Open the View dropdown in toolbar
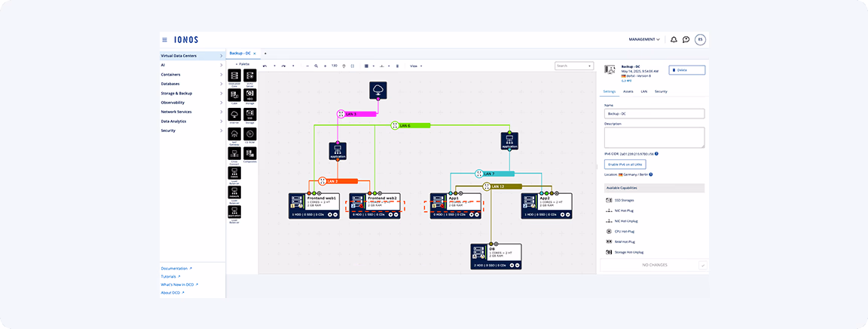 415,66
